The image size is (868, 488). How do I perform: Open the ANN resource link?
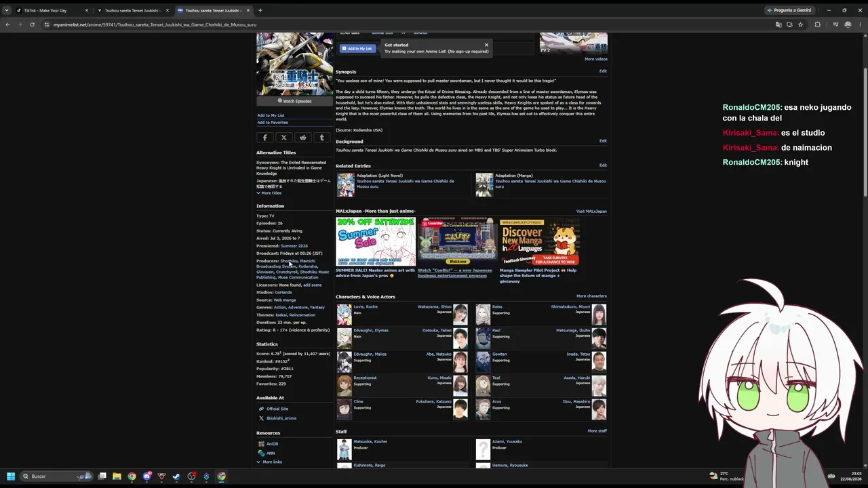[271, 453]
